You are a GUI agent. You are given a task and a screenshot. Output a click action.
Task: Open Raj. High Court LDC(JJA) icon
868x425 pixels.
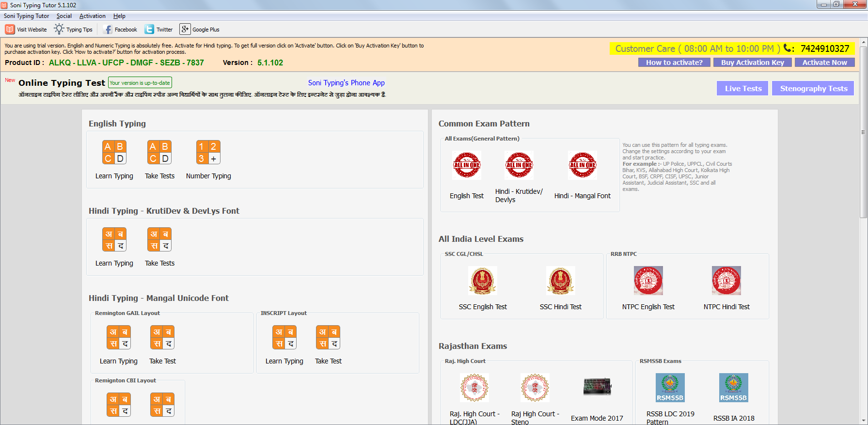[x=474, y=388]
